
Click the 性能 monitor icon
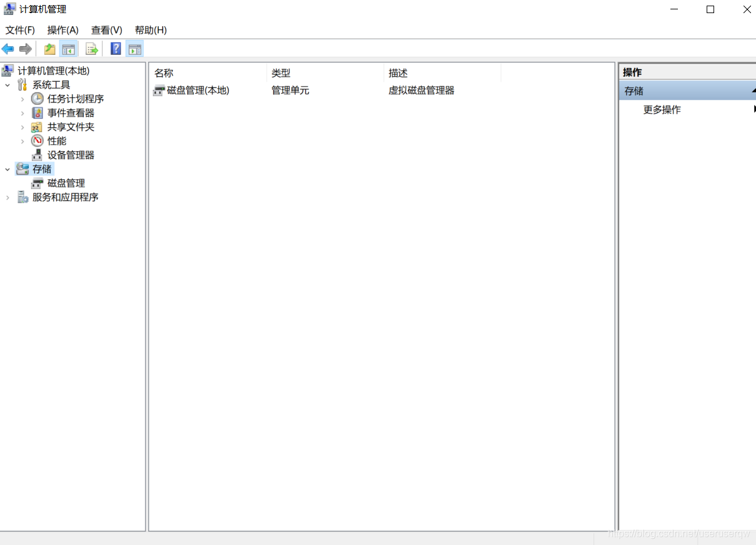coord(37,141)
